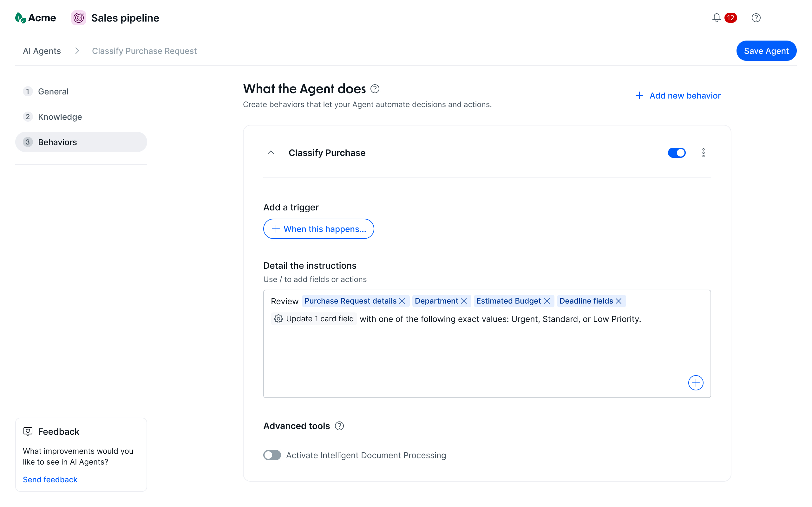Viewport: 812px width, 507px height.
Task: Click the plus circle in the instructions box
Action: tap(696, 382)
